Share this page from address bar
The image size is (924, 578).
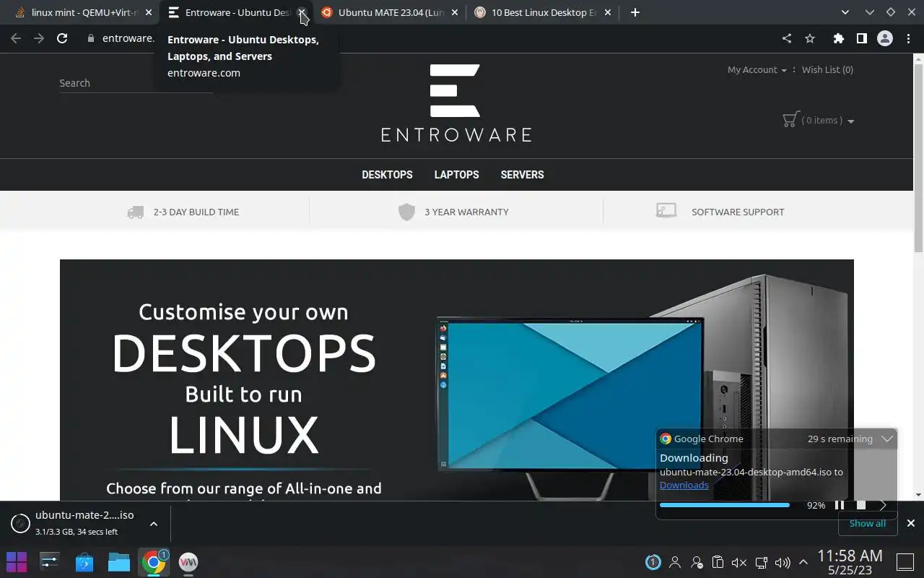coord(787,38)
